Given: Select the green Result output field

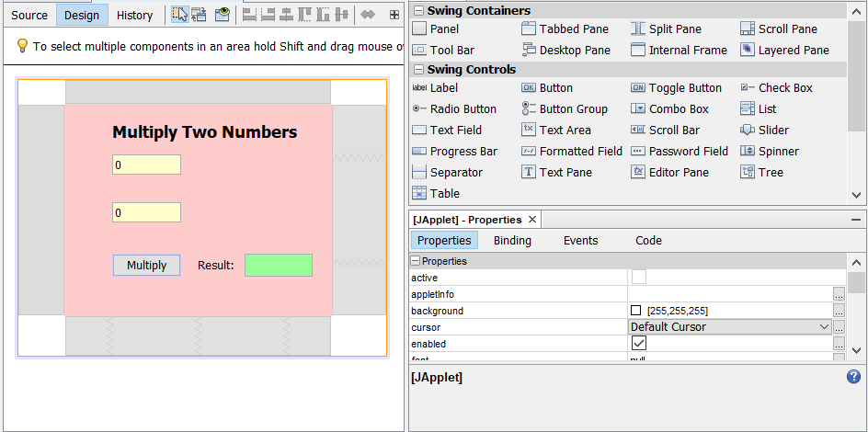Looking at the screenshot, I should pos(279,265).
